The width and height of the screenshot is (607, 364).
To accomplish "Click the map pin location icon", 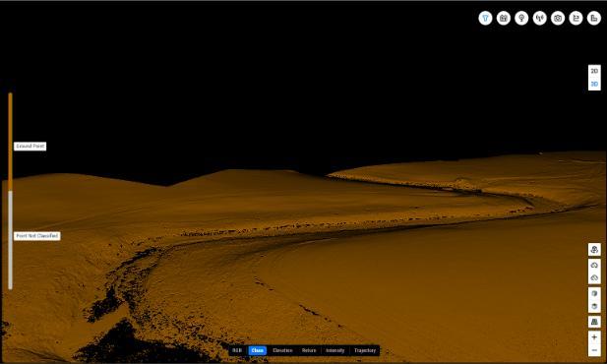I will [x=521, y=18].
